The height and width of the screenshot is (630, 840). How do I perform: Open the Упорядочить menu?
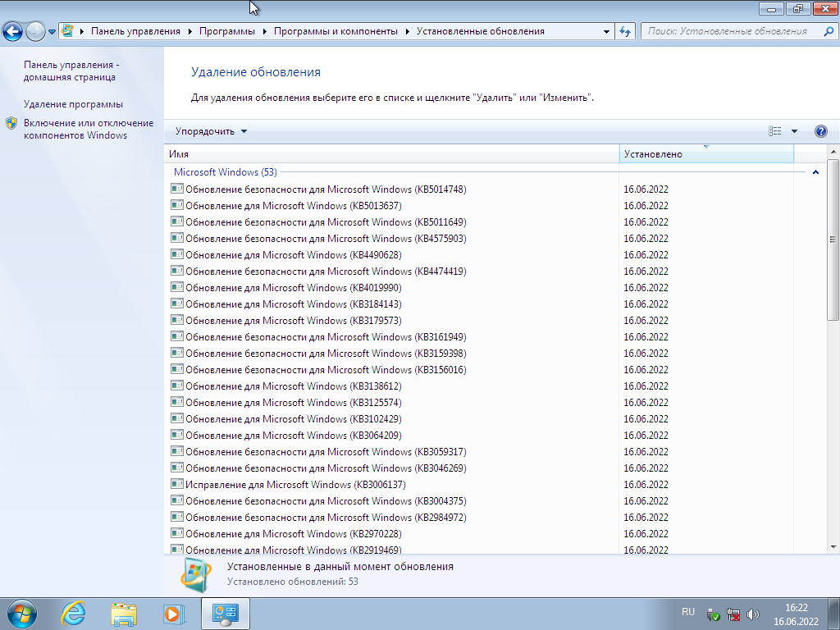point(211,131)
